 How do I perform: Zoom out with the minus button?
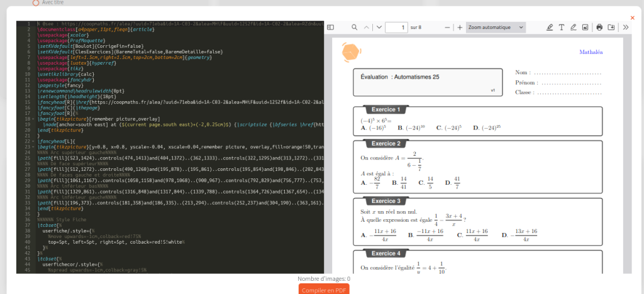click(447, 28)
